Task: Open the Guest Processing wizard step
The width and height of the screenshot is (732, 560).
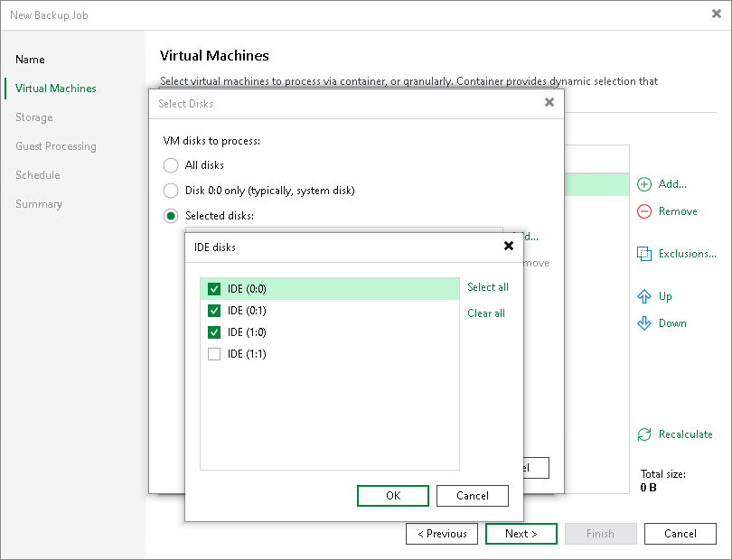Action: coord(56,146)
